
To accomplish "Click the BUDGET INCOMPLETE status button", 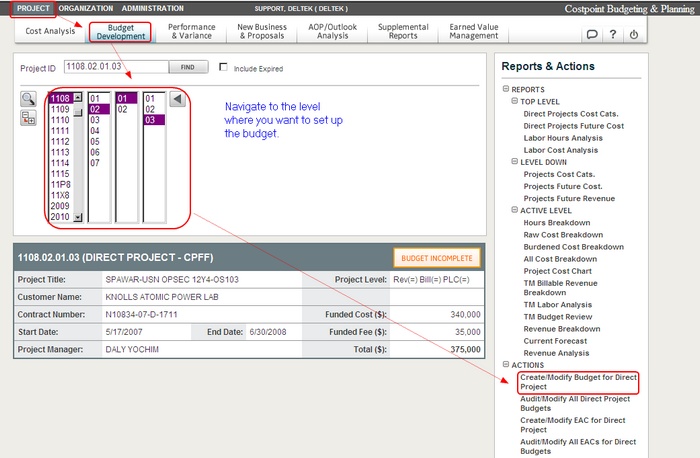I will click(436, 257).
